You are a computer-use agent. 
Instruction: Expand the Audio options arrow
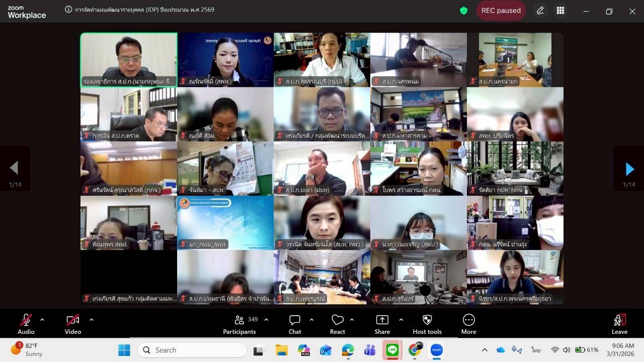coord(42,319)
